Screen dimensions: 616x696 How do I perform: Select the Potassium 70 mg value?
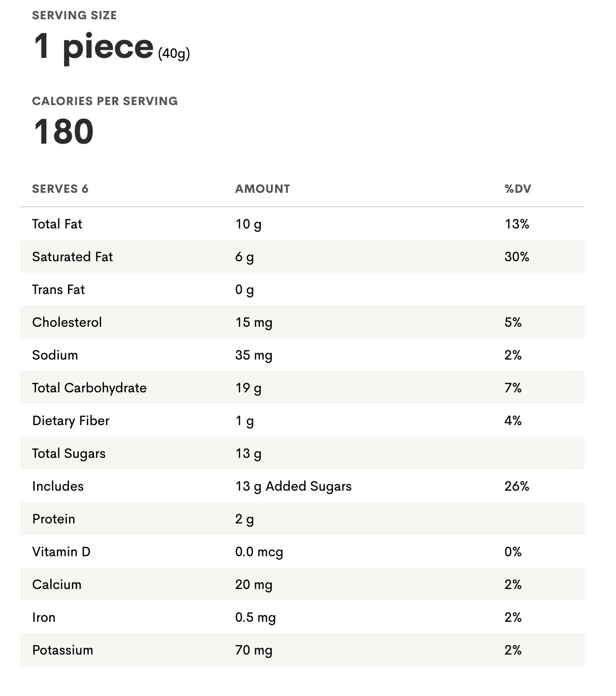pyautogui.click(x=254, y=650)
